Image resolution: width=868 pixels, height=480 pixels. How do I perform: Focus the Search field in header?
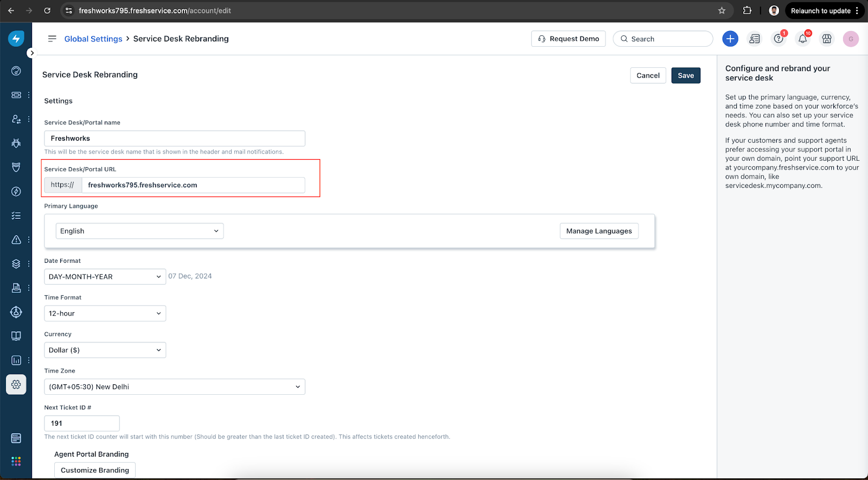663,39
